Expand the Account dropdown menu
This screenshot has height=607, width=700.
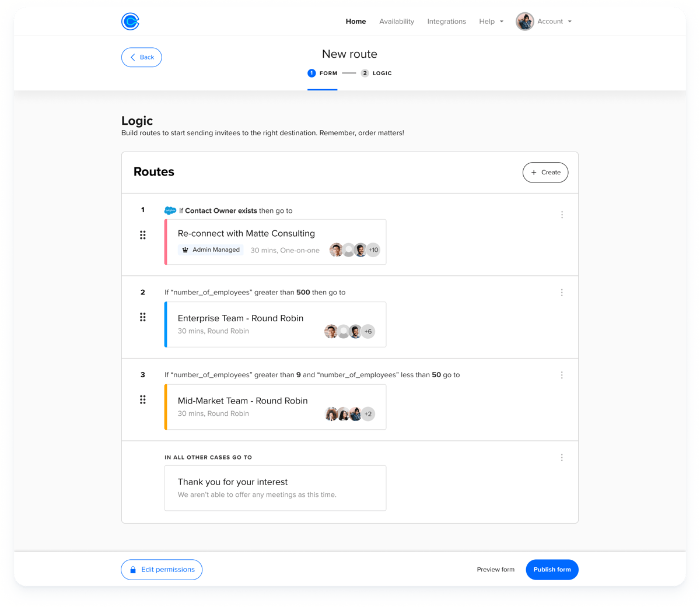[554, 22]
